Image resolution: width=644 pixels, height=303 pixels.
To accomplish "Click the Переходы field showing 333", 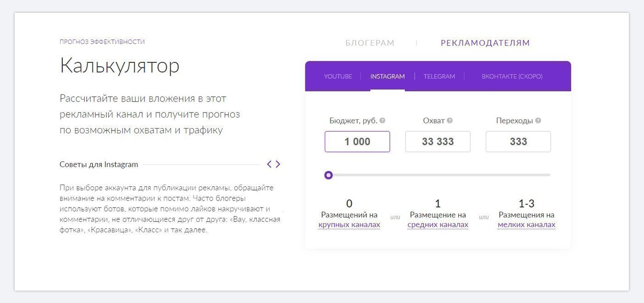I will click(x=518, y=141).
